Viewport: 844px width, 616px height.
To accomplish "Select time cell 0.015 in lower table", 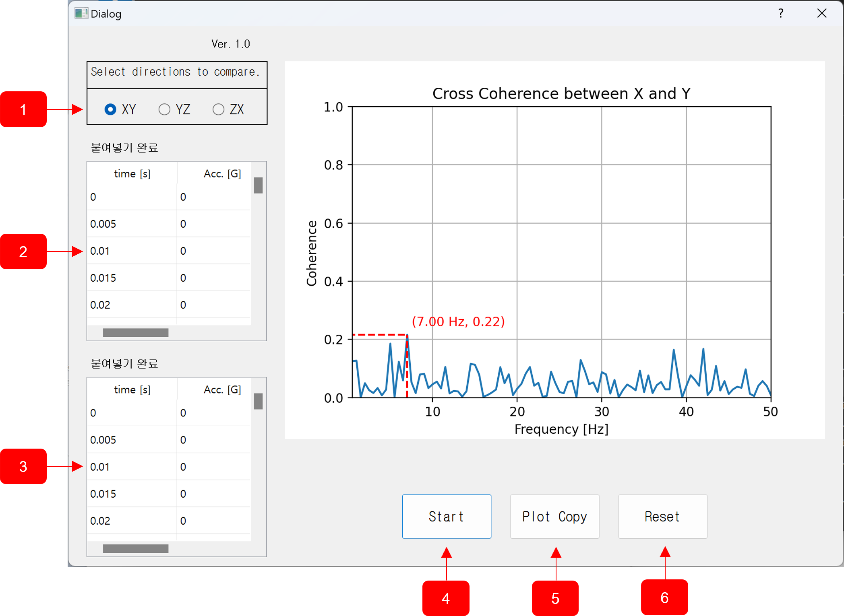I will coord(132,494).
